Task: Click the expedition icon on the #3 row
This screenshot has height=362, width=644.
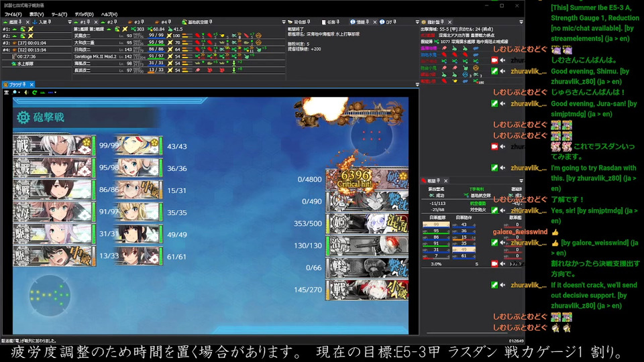Action: pos(14,43)
